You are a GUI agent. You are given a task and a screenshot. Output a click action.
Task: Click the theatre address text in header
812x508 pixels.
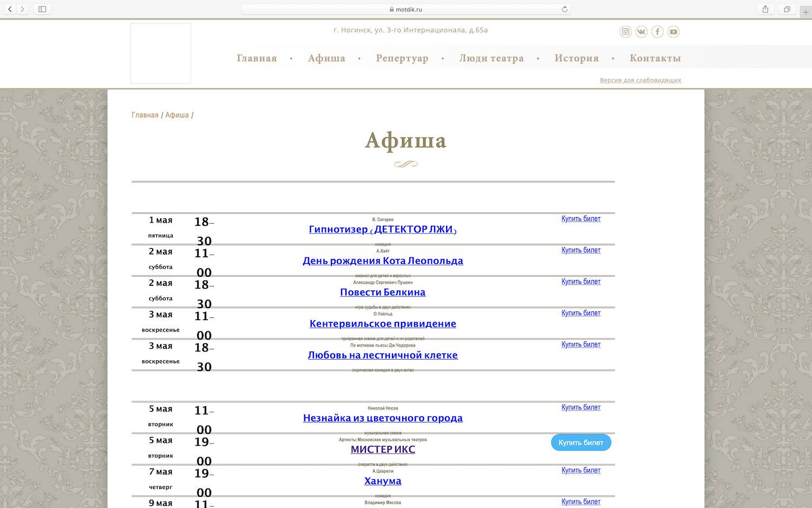click(x=410, y=30)
